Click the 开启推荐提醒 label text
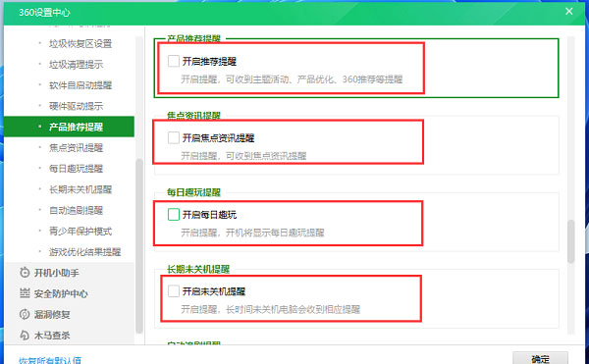 209,62
